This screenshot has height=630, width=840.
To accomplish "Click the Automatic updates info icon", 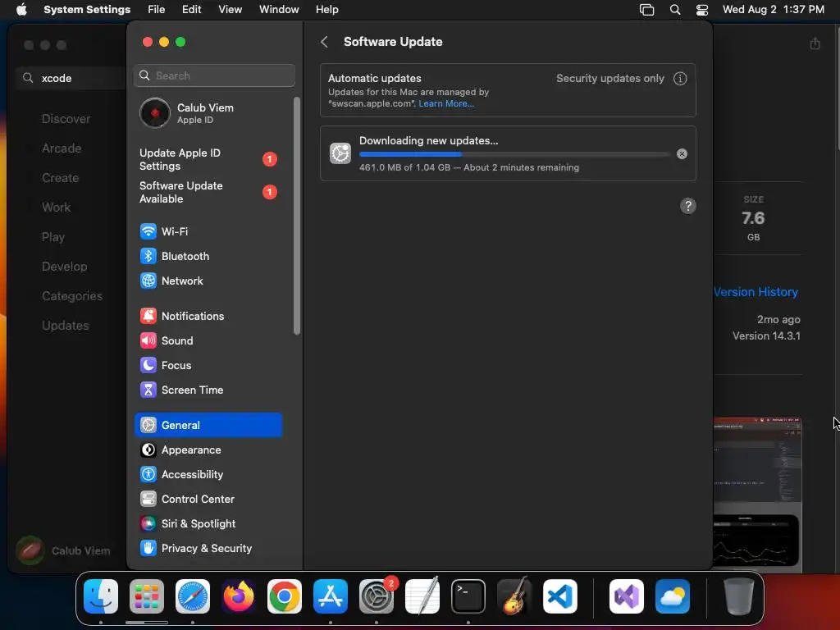I will (x=680, y=78).
